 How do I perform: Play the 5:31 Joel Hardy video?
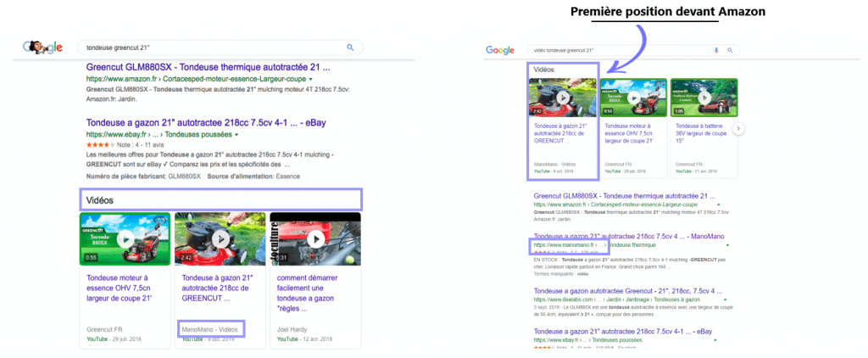[x=315, y=239]
